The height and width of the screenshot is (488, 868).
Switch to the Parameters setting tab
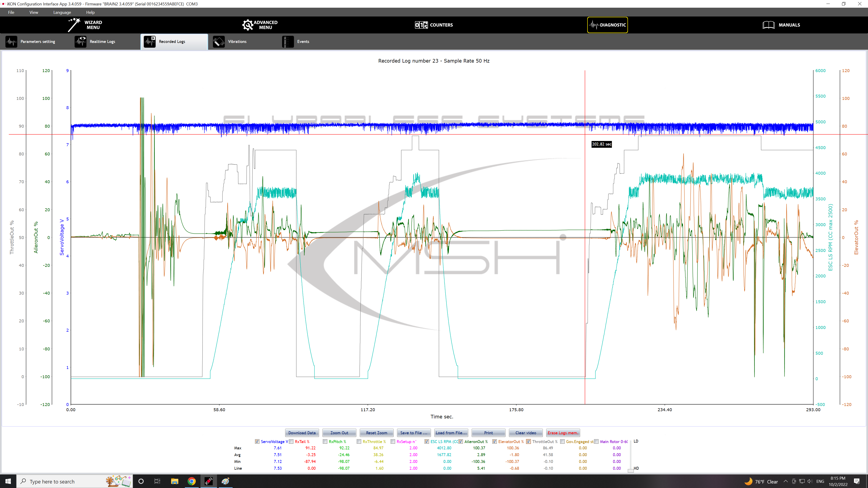pyautogui.click(x=37, y=42)
